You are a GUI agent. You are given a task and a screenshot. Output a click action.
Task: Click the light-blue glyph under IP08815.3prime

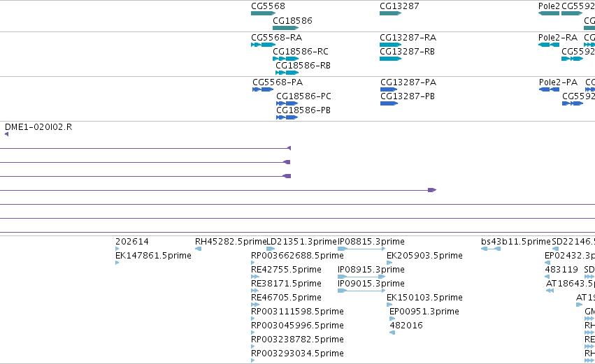361,249
